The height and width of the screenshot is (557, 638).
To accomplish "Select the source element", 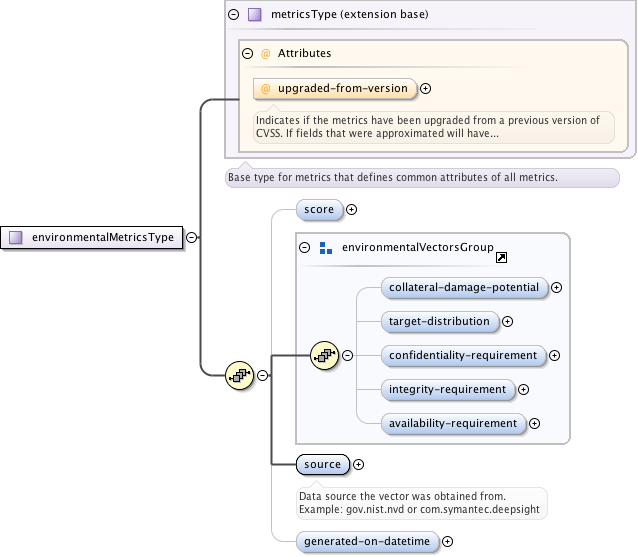I will [322, 464].
